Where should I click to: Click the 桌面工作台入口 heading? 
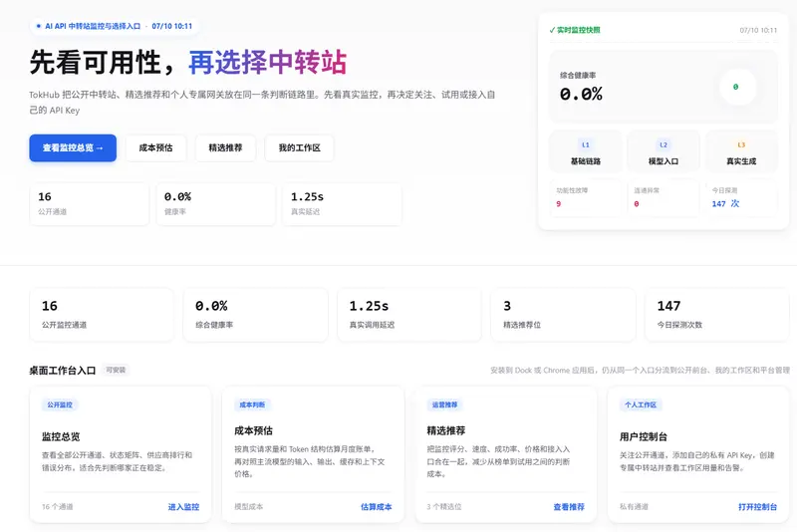pos(63,371)
